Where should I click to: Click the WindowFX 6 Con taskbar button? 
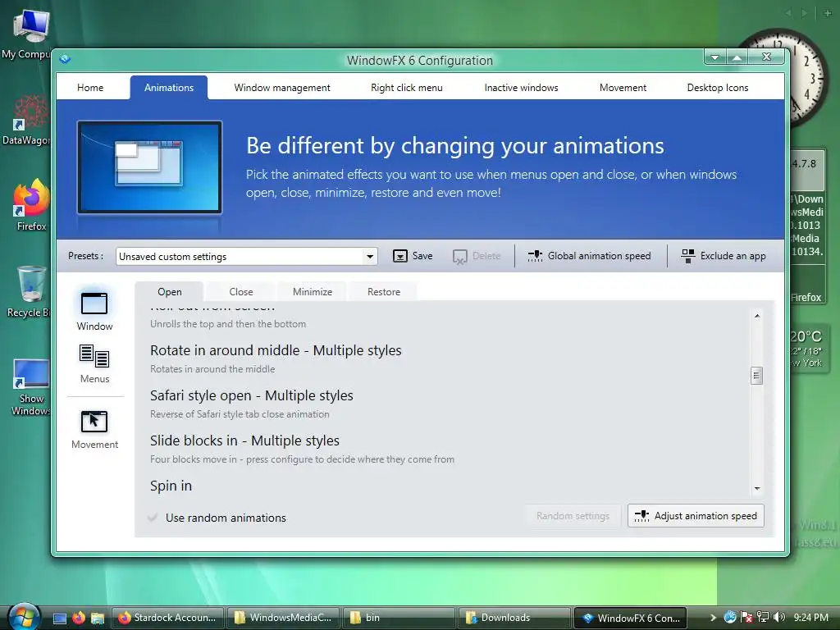630,618
